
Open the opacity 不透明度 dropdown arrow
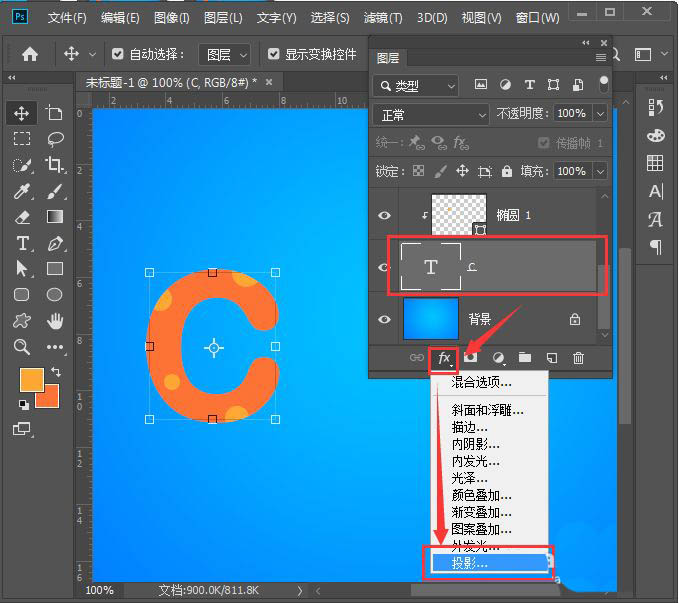tap(600, 113)
